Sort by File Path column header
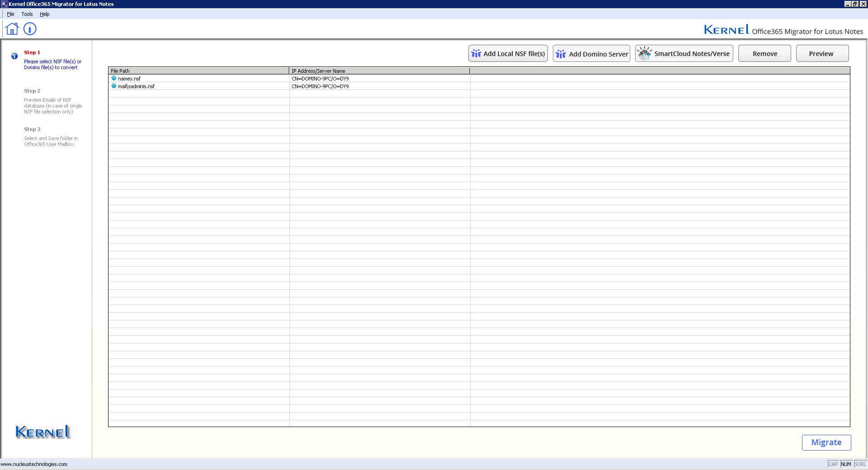 tap(198, 71)
